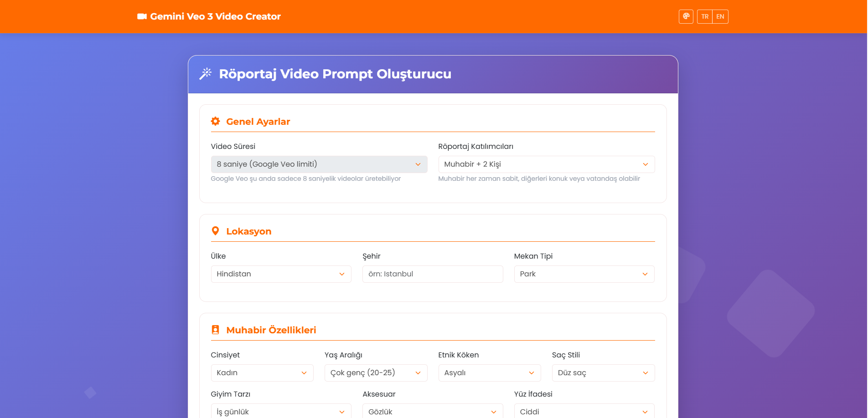
Task: Click the Muhabir Özellikleri section heading
Action: [271, 330]
